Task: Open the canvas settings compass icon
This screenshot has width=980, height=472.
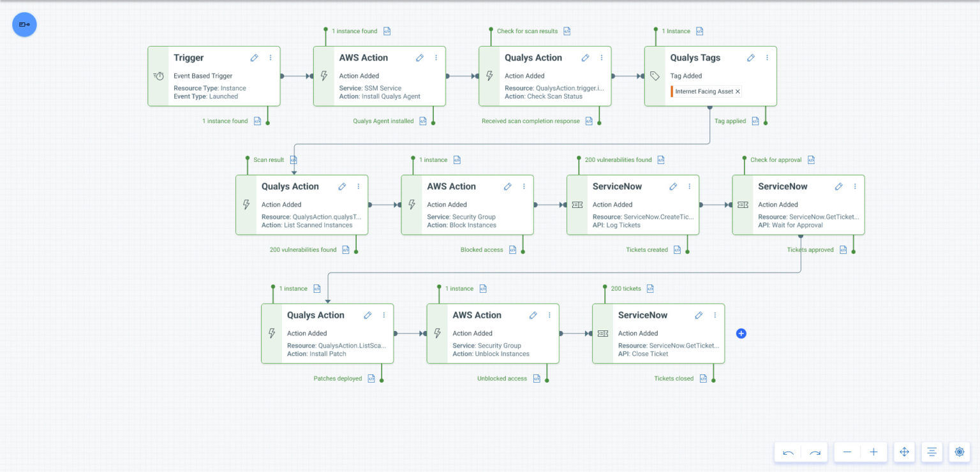Action: pos(960,452)
